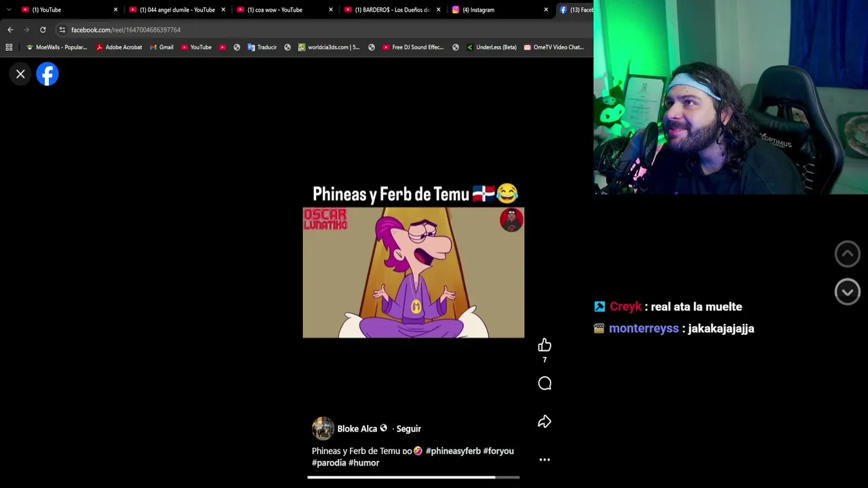Go to the next reel with down chevron
The height and width of the screenshot is (488, 868).
847,292
